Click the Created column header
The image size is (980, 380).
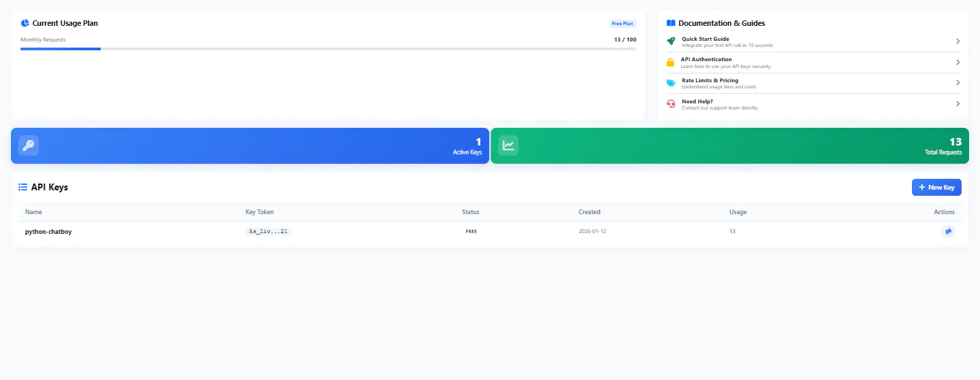click(x=589, y=212)
